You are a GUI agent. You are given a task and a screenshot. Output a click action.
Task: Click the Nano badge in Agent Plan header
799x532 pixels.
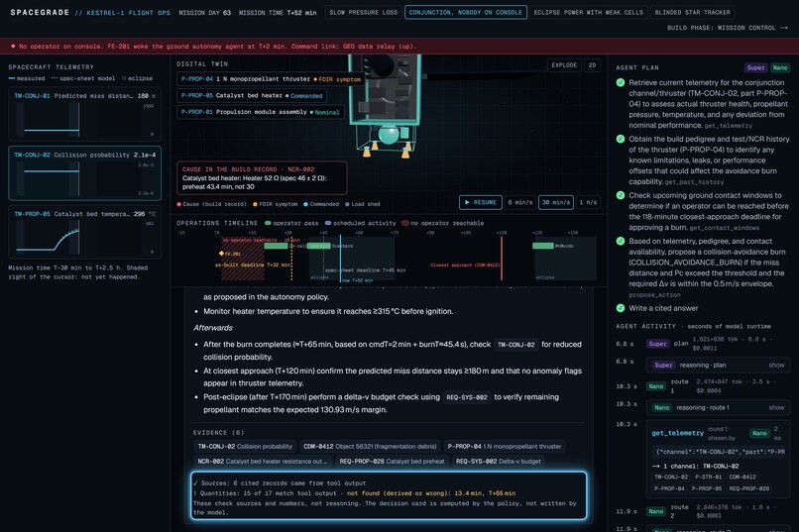[x=779, y=67]
